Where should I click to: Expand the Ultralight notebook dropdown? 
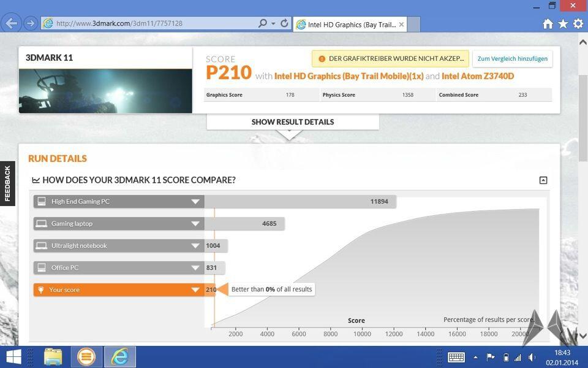point(195,246)
